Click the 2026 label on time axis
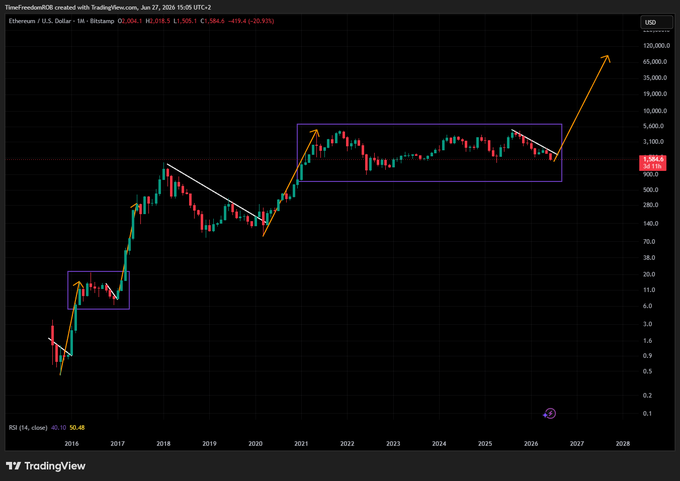The image size is (680, 481). 531,444
